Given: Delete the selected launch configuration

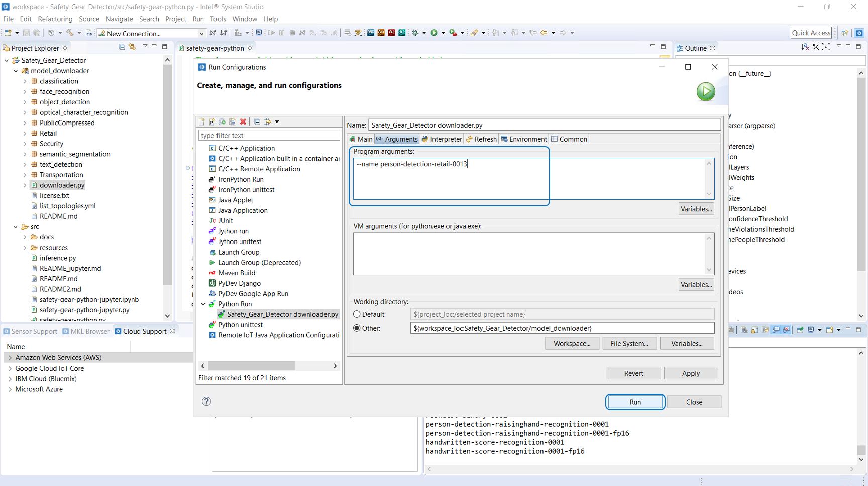Looking at the screenshot, I should (x=243, y=122).
